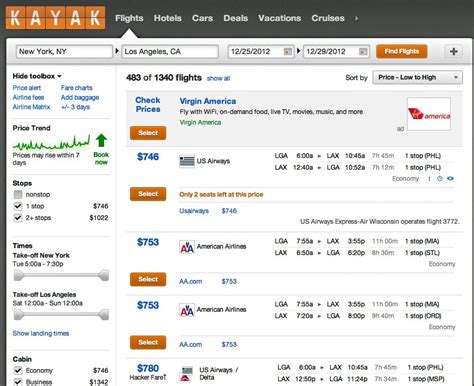The image size is (474, 386).
Task: Click the first AA.com $753 booking link
Action: [208, 281]
